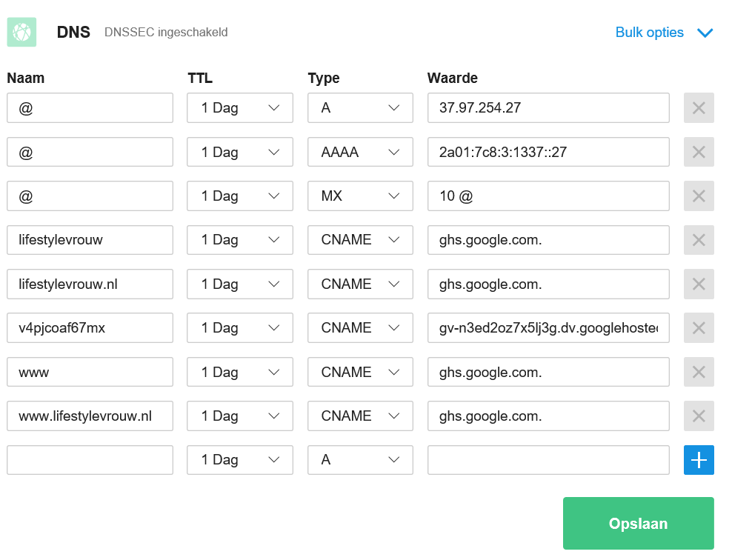Image resolution: width=732 pixels, height=560 pixels.
Task: Focus the empty Waarde field
Action: pos(548,460)
